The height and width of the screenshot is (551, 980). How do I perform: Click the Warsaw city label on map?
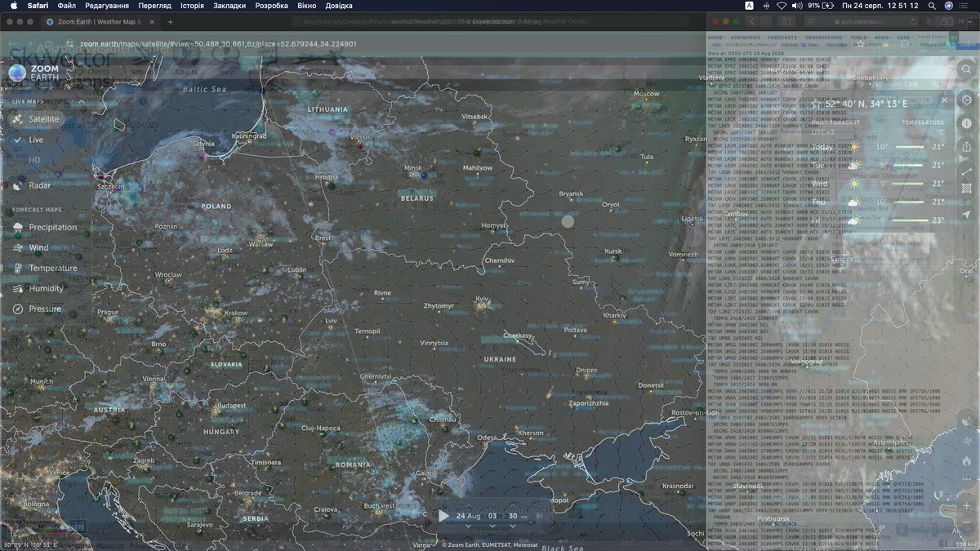(x=261, y=244)
